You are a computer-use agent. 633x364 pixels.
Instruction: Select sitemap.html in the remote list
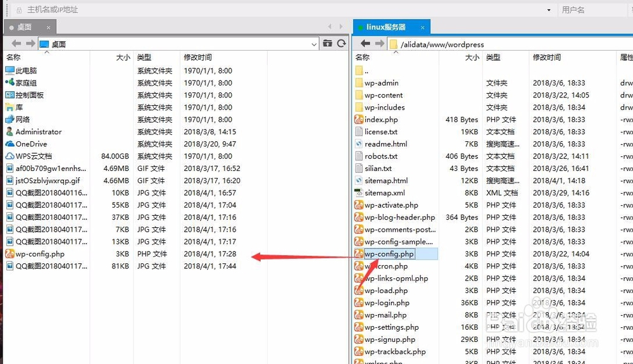386,180
